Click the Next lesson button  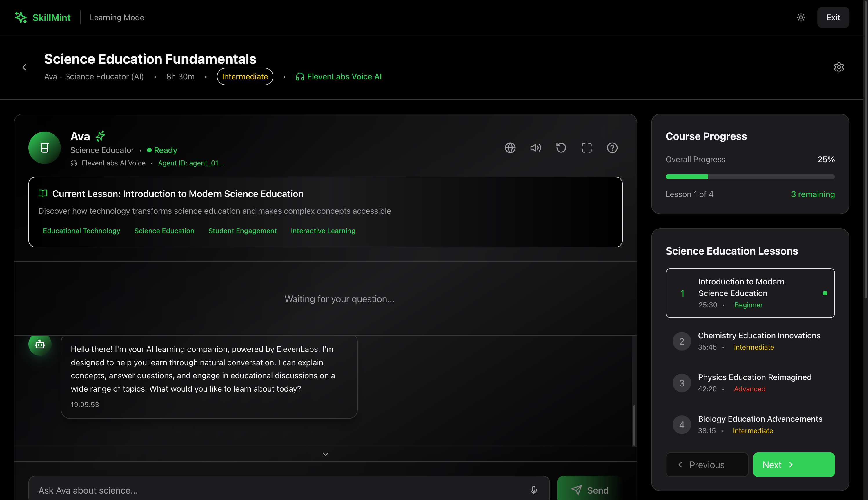793,465
